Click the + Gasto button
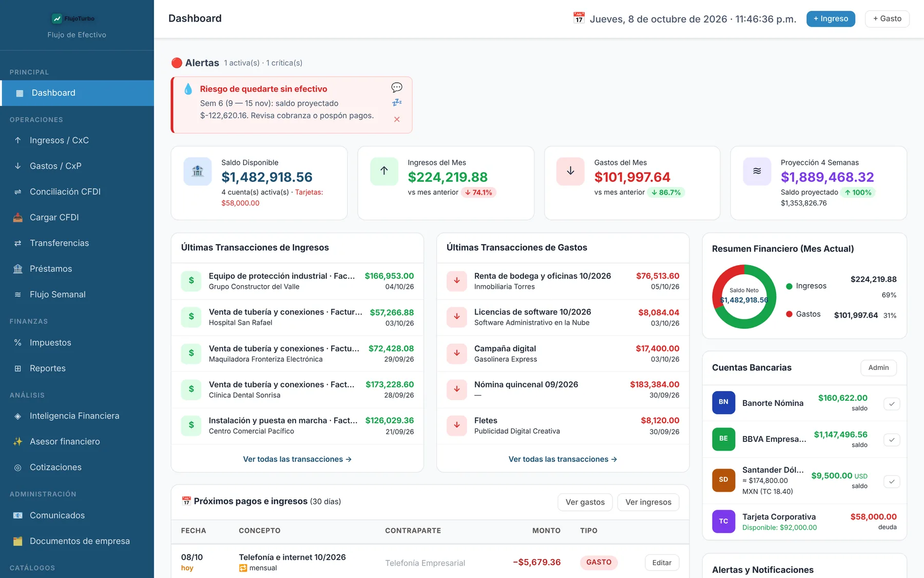Screen dimensions: 924x578 click(x=887, y=18)
